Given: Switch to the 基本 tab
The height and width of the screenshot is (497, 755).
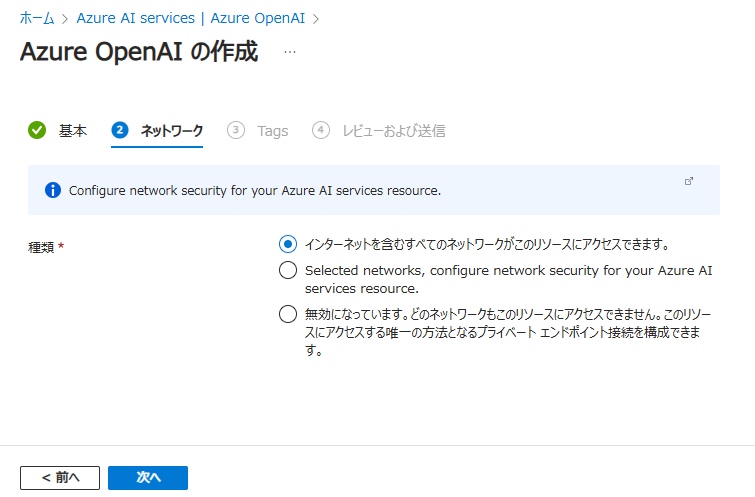Looking at the screenshot, I should (x=73, y=131).
